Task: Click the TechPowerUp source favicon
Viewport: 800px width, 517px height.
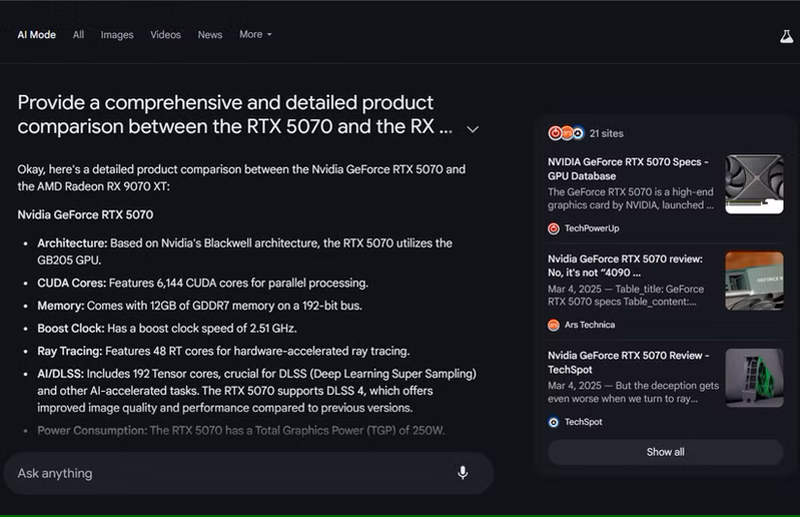Action: click(x=554, y=229)
